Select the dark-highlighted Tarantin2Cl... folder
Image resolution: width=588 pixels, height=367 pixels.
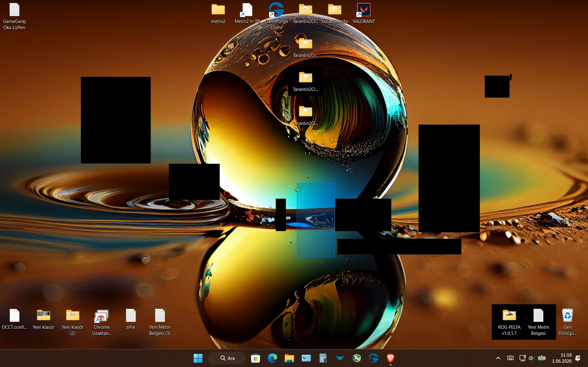tap(305, 81)
